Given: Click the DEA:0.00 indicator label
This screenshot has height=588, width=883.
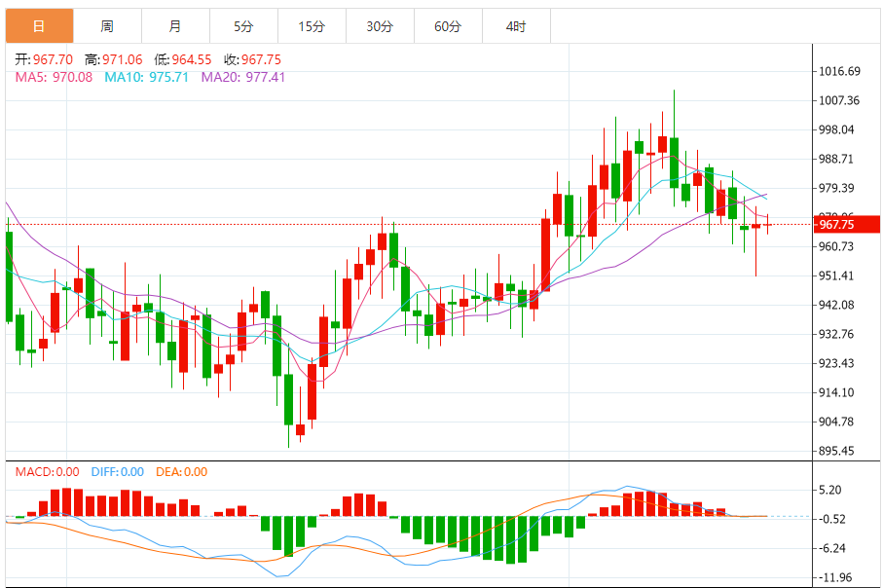Looking at the screenshot, I should pyautogui.click(x=182, y=472).
